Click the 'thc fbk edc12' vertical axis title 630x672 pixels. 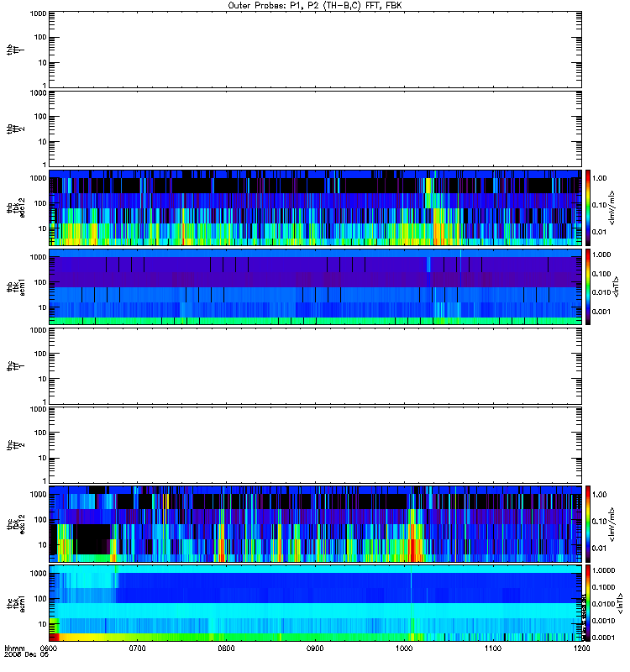pos(16,523)
